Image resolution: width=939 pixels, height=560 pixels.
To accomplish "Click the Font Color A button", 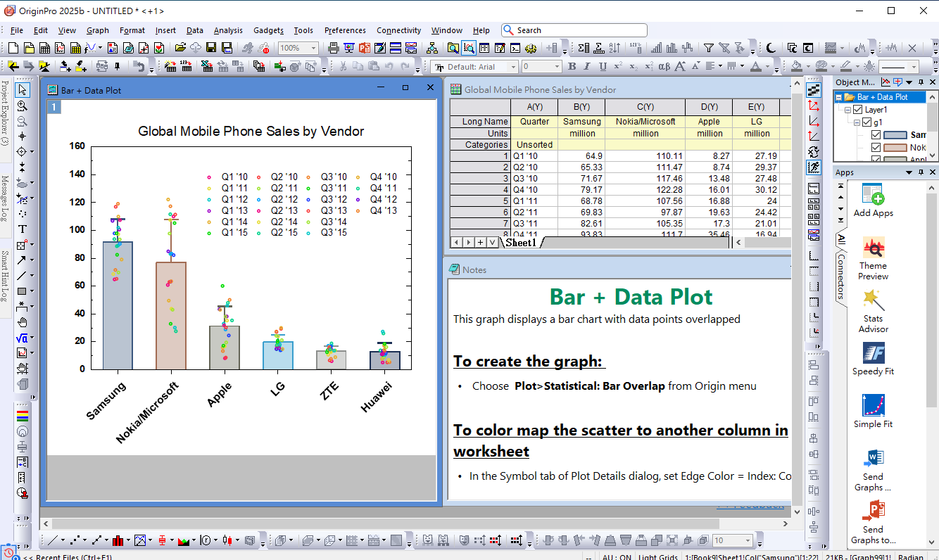I will pos(756,67).
